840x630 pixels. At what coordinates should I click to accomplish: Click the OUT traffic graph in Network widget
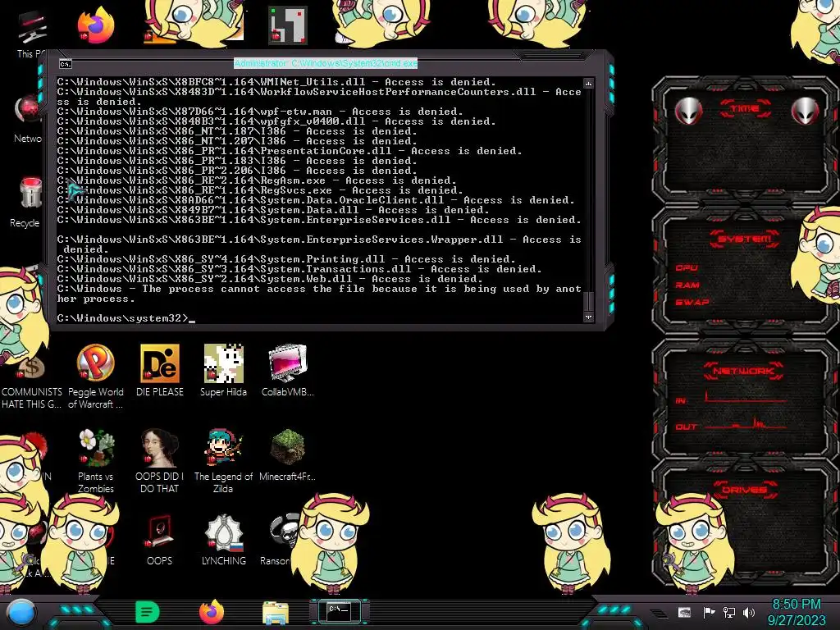point(745,424)
